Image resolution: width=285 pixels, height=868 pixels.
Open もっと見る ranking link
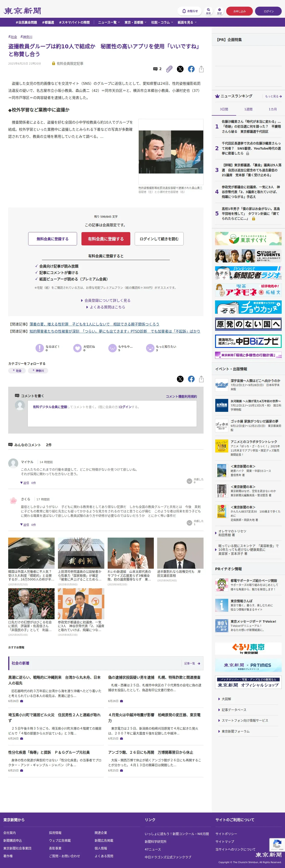[x=273, y=96]
